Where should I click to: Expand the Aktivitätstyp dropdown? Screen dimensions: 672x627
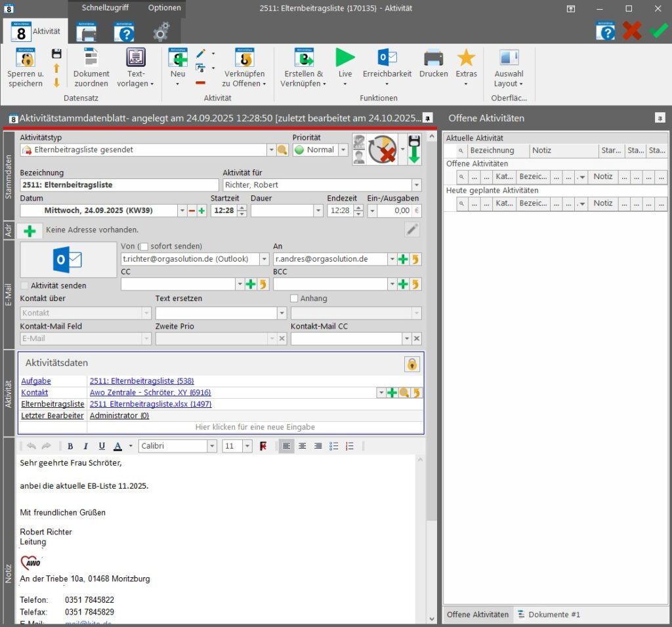pos(271,150)
